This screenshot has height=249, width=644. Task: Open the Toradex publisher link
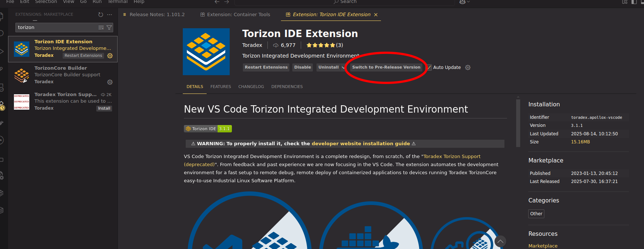point(252,45)
